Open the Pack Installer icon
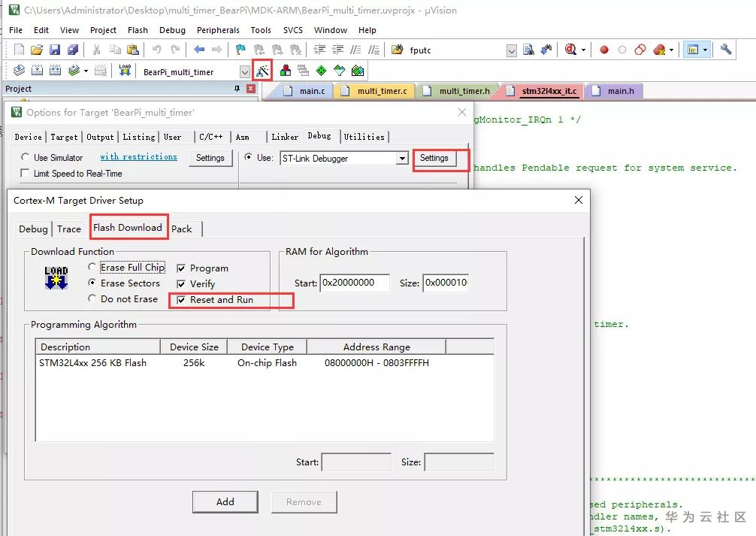Image resolution: width=756 pixels, height=536 pixels. click(x=358, y=71)
